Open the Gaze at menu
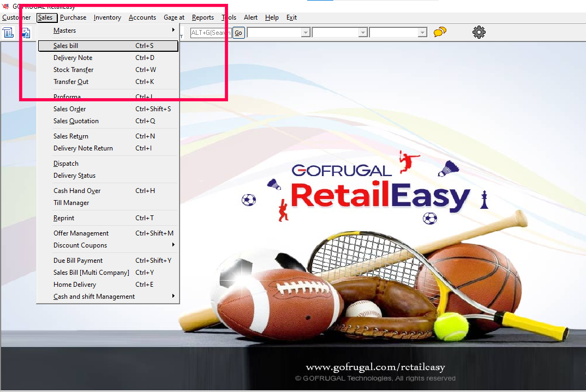586x392 pixels. (x=174, y=17)
